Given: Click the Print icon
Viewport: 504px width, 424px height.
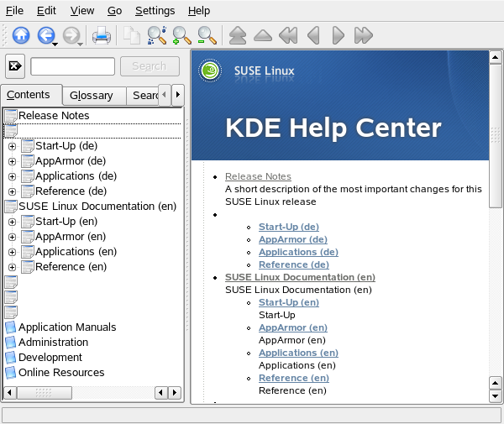Looking at the screenshot, I should [x=102, y=35].
